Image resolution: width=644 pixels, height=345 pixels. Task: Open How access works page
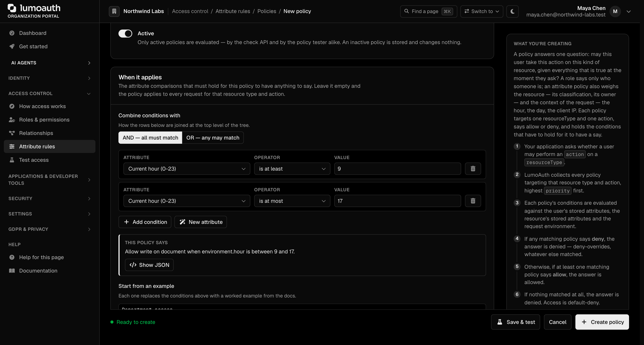pos(49,106)
